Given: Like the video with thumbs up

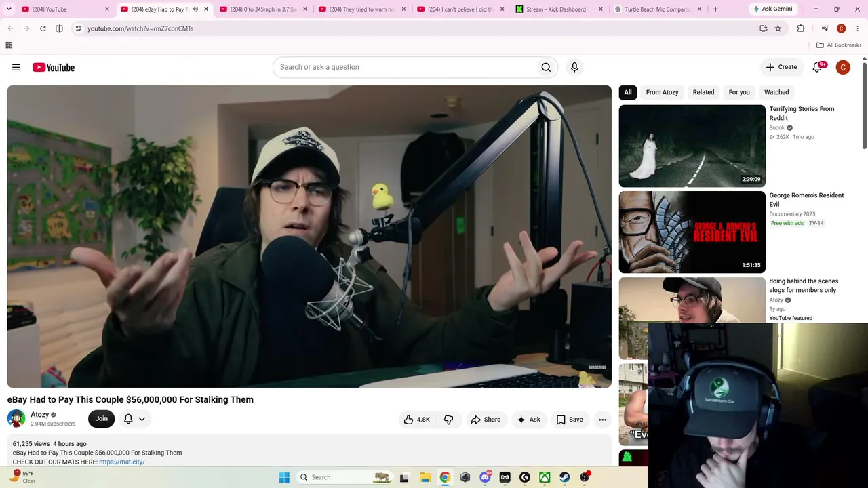Looking at the screenshot, I should [417, 420].
